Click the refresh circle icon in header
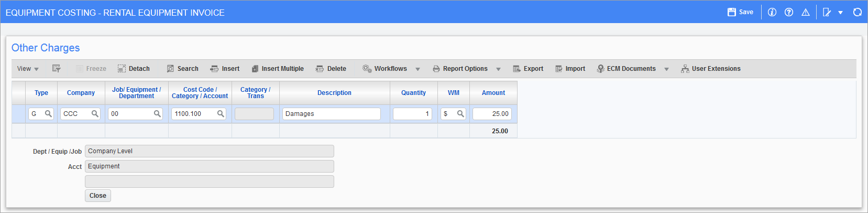868x213 pixels. 858,12
